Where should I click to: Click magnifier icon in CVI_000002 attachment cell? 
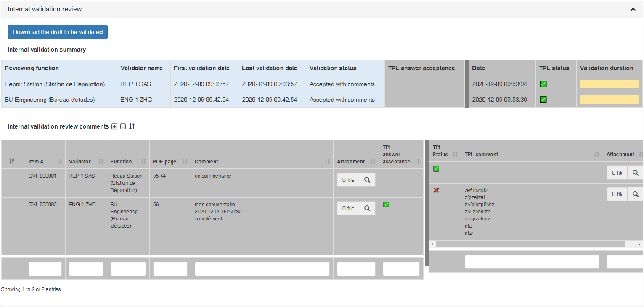click(x=367, y=208)
